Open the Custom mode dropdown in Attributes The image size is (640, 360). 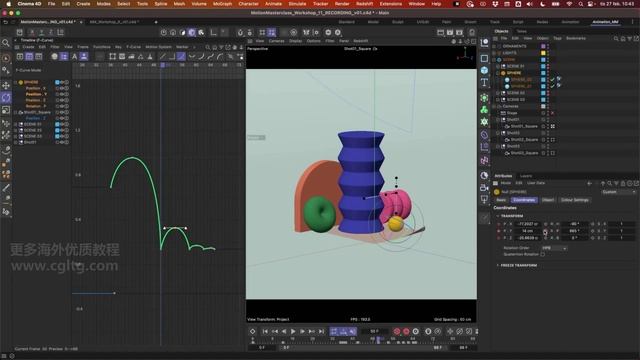point(618,192)
